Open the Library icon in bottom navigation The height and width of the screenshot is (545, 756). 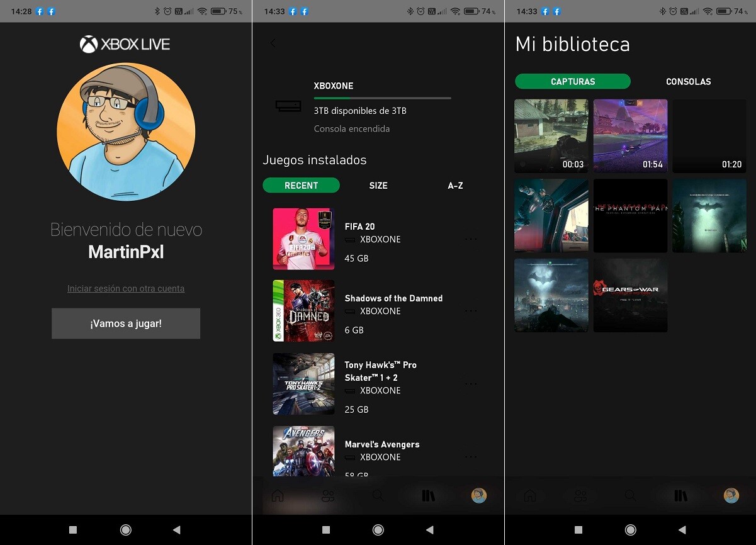pyautogui.click(x=428, y=495)
